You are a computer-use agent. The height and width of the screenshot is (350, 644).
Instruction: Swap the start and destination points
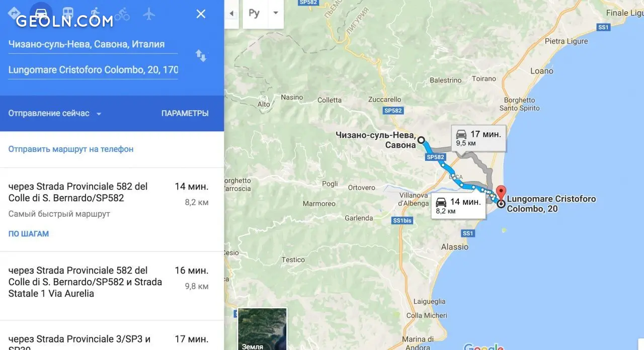point(201,56)
